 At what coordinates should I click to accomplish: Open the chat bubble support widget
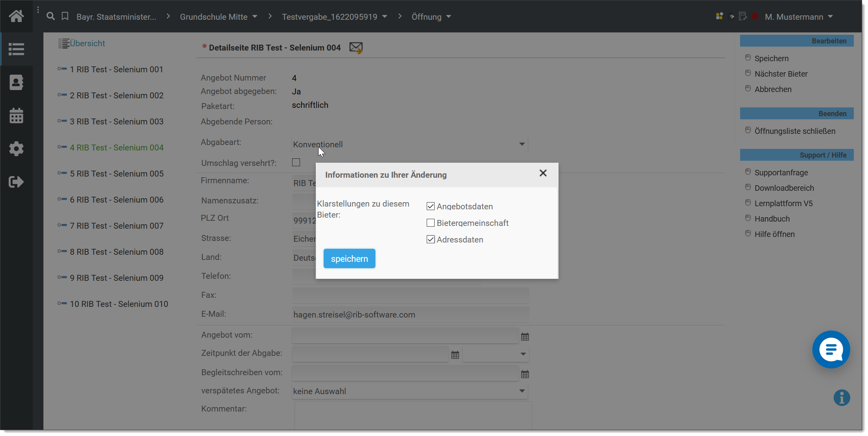tap(831, 350)
